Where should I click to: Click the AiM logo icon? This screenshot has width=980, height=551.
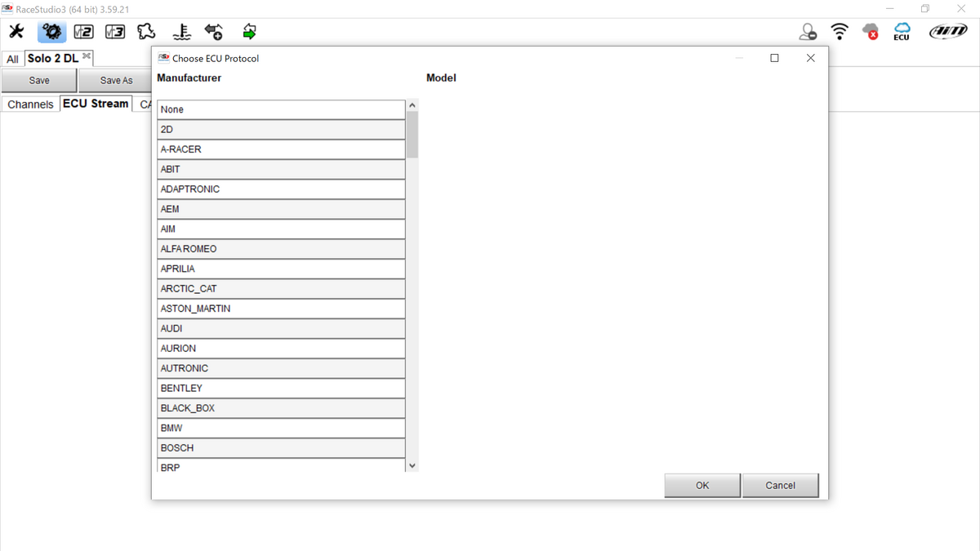pyautogui.click(x=948, y=32)
